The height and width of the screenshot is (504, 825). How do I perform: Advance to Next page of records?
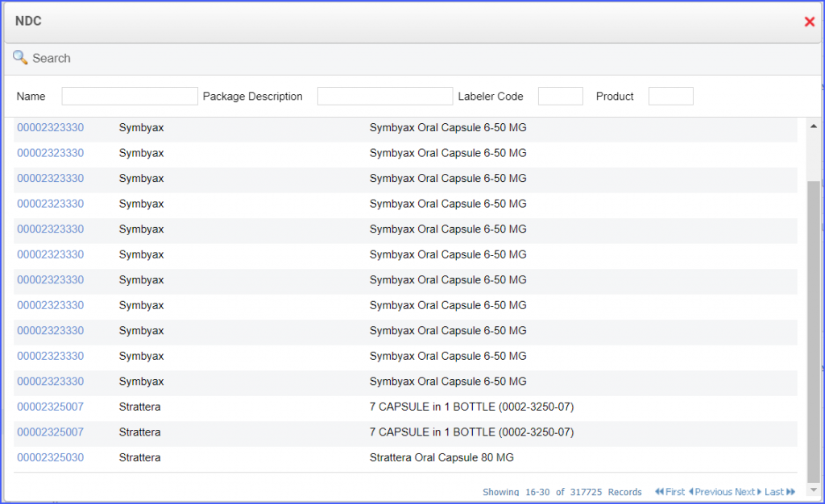point(748,492)
